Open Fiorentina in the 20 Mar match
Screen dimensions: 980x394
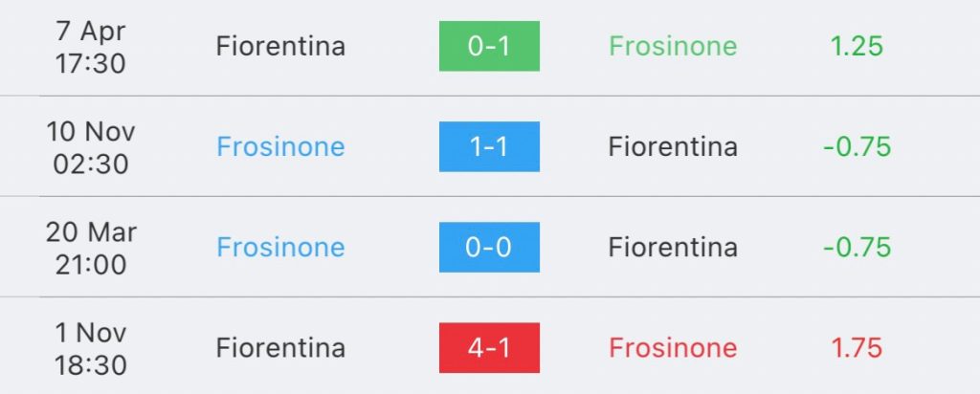pyautogui.click(x=673, y=247)
